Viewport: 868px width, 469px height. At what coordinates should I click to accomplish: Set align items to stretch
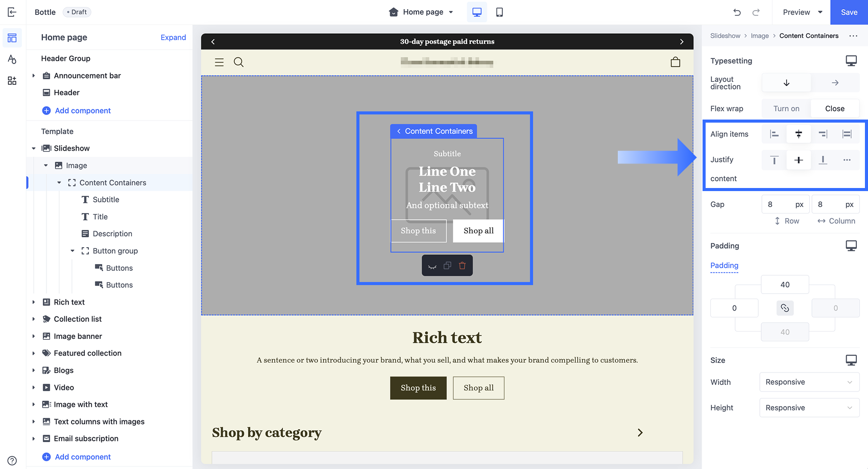click(x=847, y=134)
